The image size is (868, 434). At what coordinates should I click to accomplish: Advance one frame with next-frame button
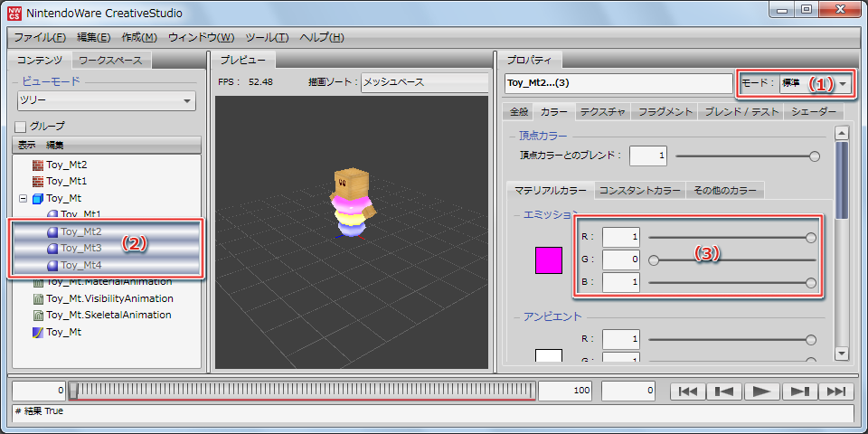[x=798, y=391]
